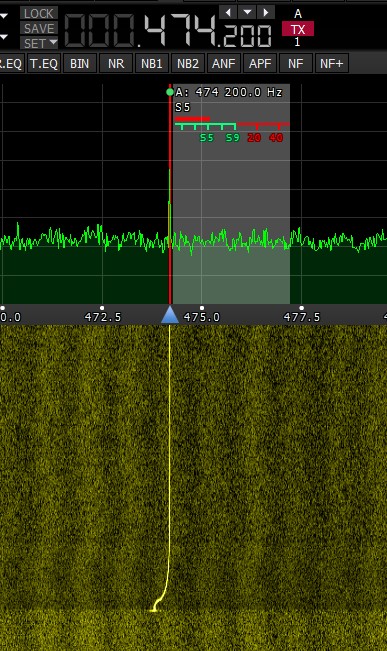Turn on NB1 noise blanker
The width and height of the screenshot is (387, 651).
point(152,64)
